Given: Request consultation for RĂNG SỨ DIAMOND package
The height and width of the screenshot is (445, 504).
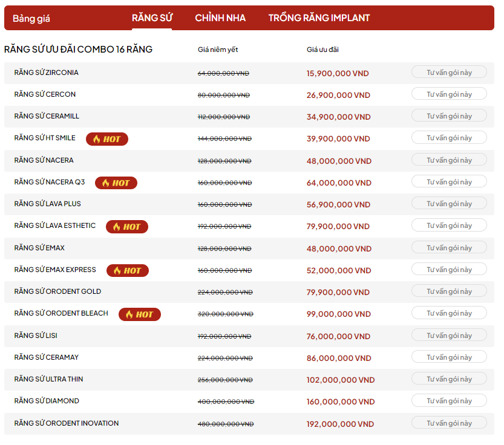Looking at the screenshot, I should coord(449,400).
